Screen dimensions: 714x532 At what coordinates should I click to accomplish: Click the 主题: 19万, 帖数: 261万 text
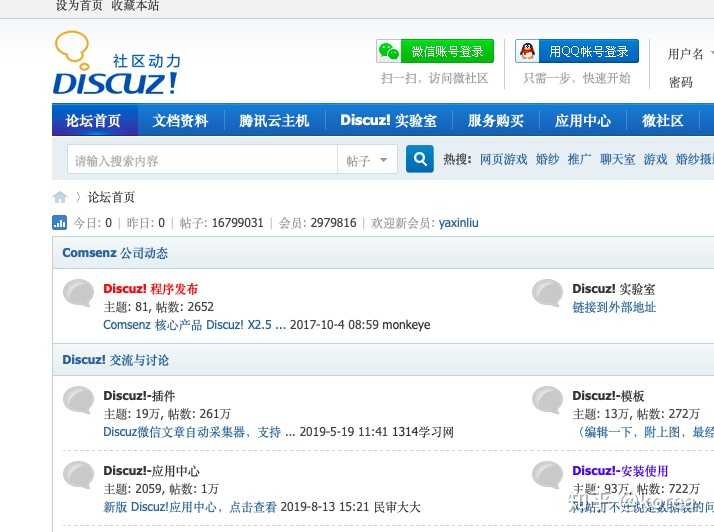coord(167,414)
